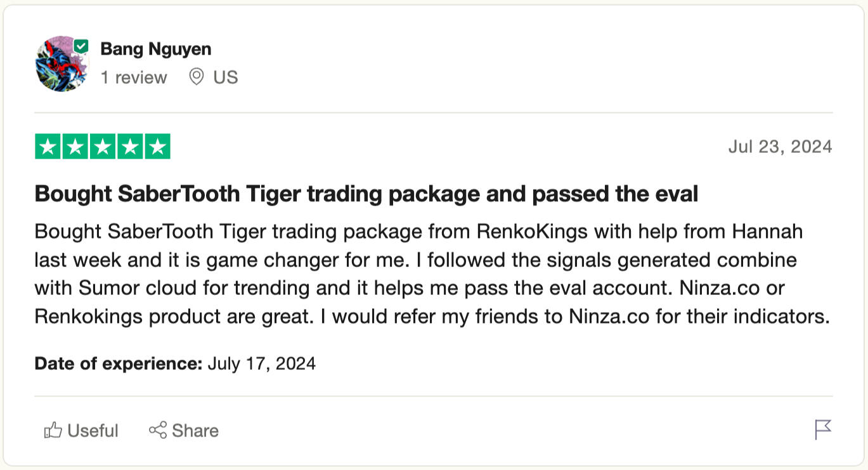
Task: Click the fifth green rating star
Action: 157,147
